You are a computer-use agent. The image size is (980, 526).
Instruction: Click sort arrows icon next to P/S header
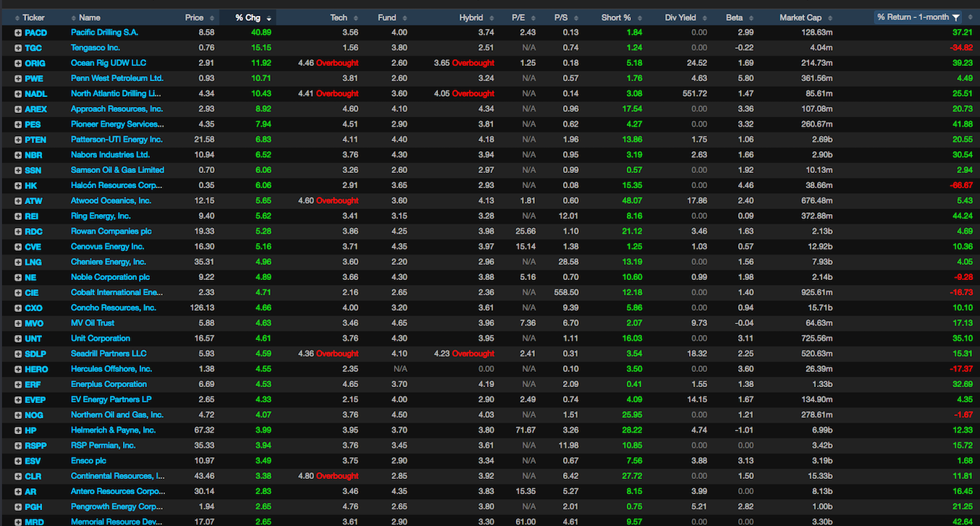[x=575, y=18]
